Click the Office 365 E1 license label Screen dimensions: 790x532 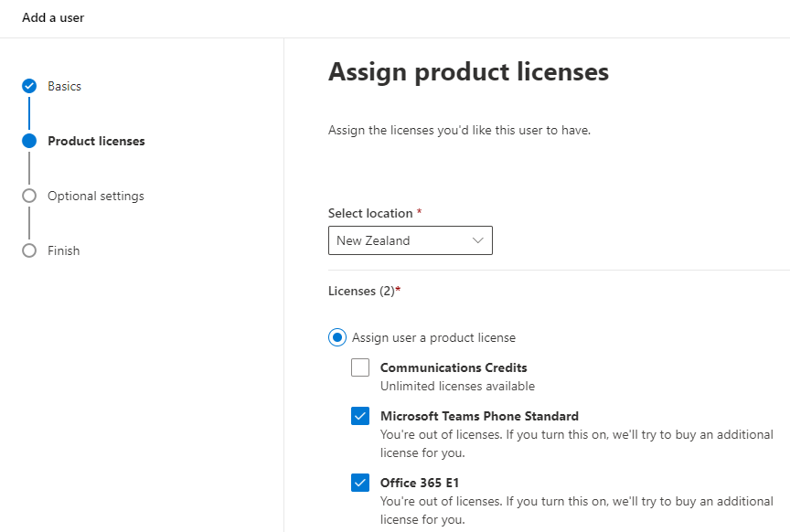(420, 483)
